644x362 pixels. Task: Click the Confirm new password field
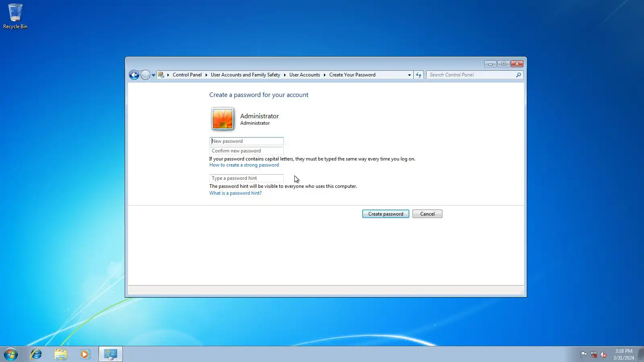tap(246, 151)
